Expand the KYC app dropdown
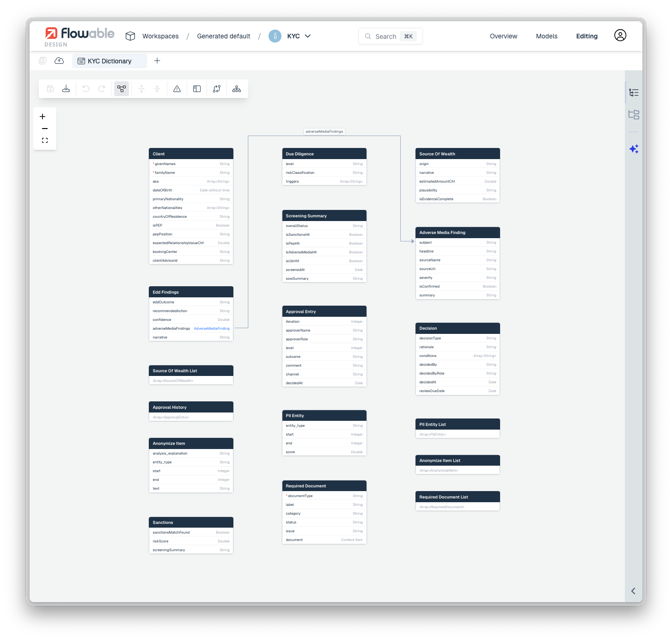 pos(308,36)
